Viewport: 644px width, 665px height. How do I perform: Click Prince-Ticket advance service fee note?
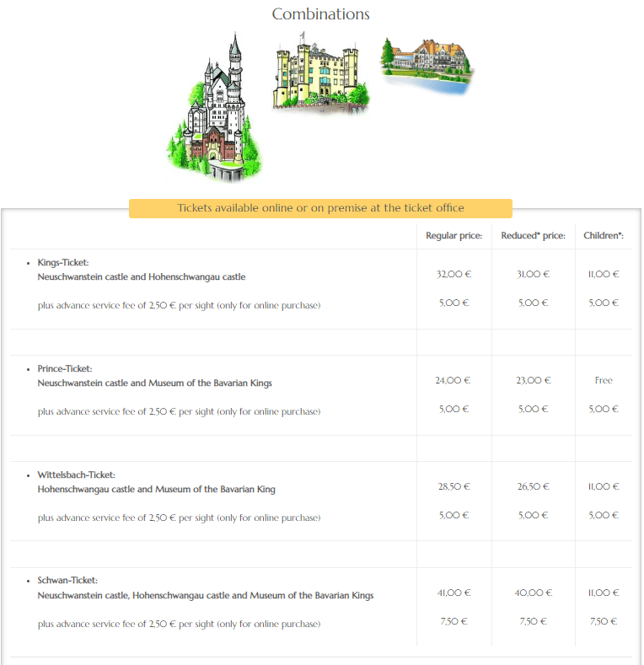point(179,411)
